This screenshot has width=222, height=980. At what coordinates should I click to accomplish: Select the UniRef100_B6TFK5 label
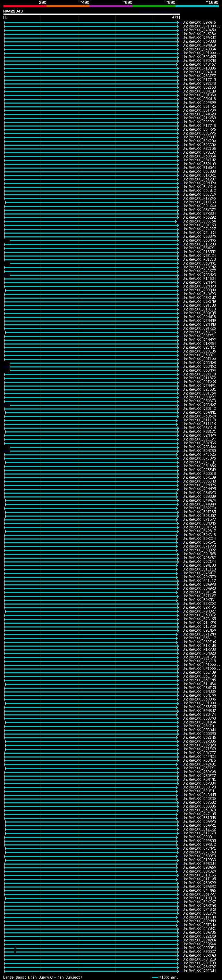tap(199, 106)
